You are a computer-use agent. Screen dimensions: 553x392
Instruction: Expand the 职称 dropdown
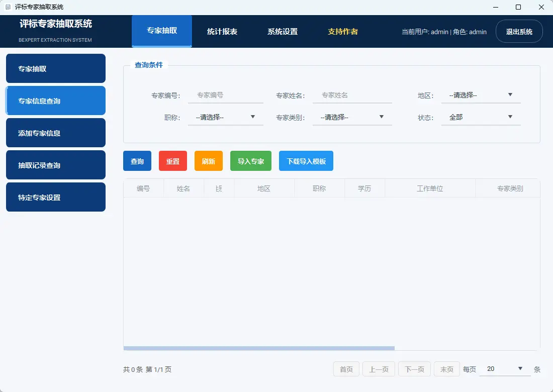[226, 117]
